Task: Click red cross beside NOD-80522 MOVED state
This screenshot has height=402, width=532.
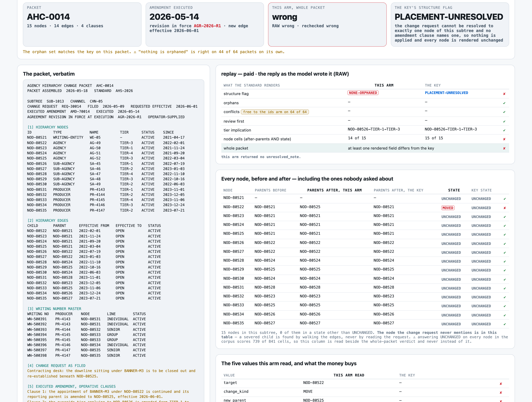Action: 505,208
